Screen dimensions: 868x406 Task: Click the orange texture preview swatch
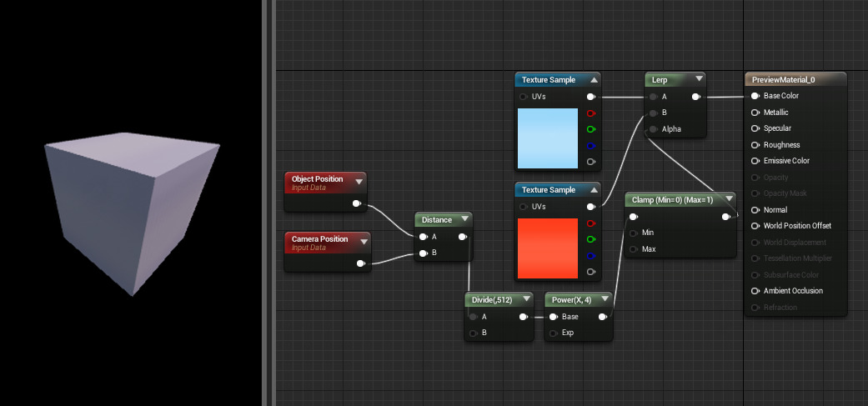(547, 248)
